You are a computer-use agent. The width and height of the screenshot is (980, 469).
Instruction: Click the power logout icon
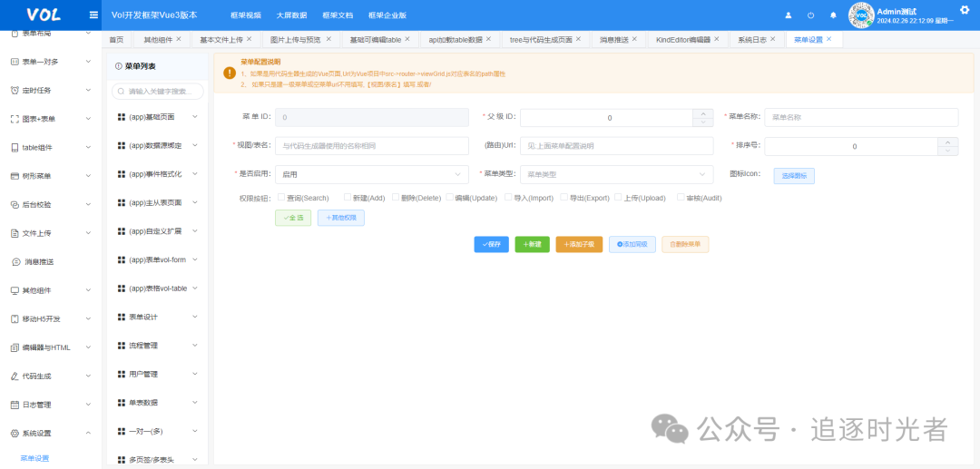(x=810, y=15)
